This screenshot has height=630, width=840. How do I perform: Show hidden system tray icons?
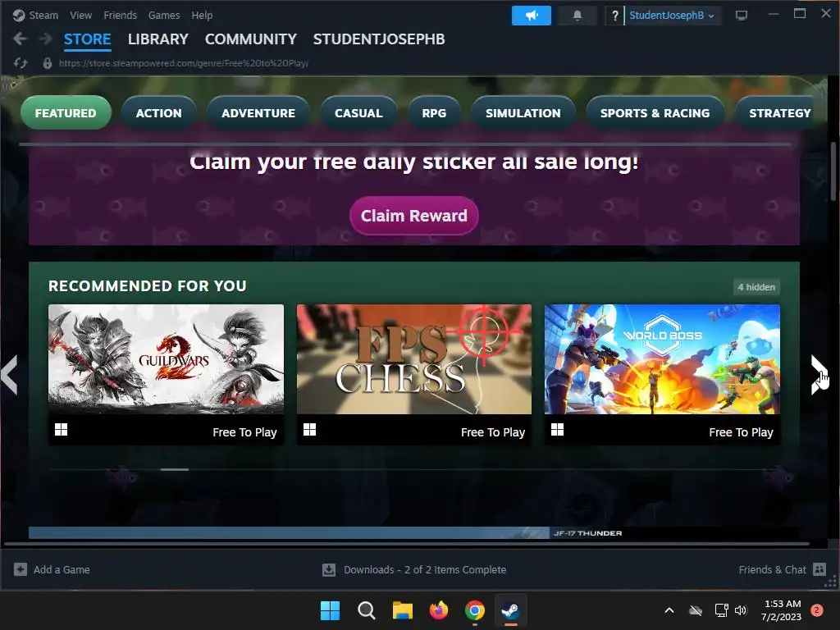tap(669, 610)
